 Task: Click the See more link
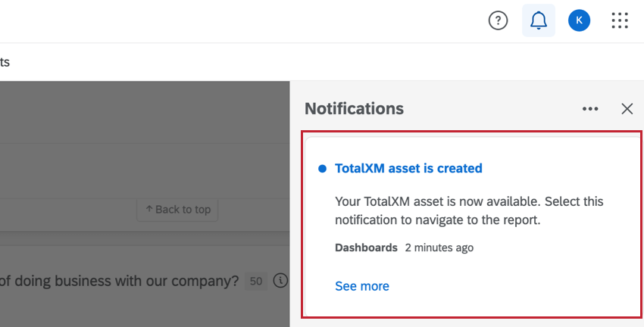coord(362,286)
